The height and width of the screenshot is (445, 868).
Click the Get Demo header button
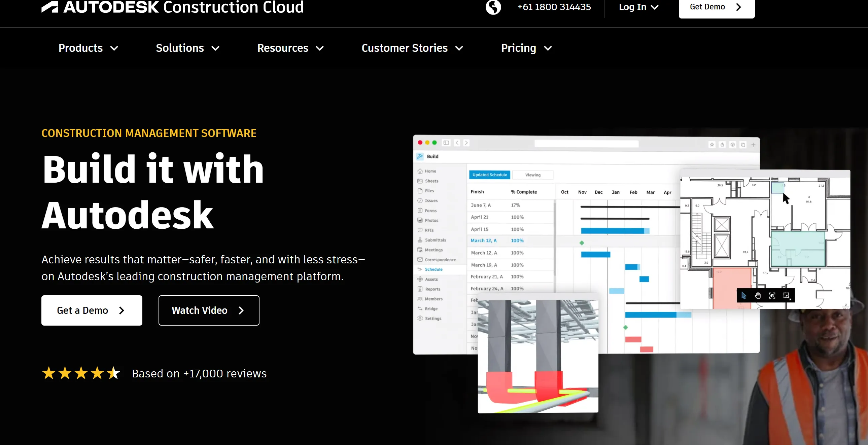point(716,7)
